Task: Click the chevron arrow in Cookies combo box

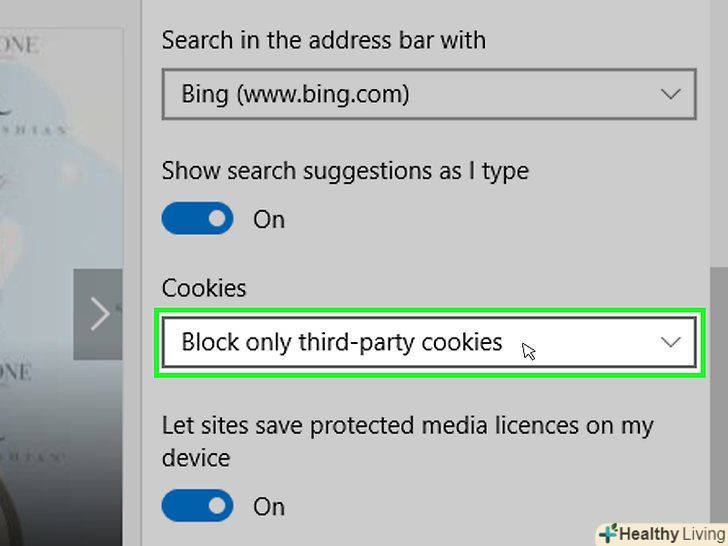Action: click(x=671, y=343)
